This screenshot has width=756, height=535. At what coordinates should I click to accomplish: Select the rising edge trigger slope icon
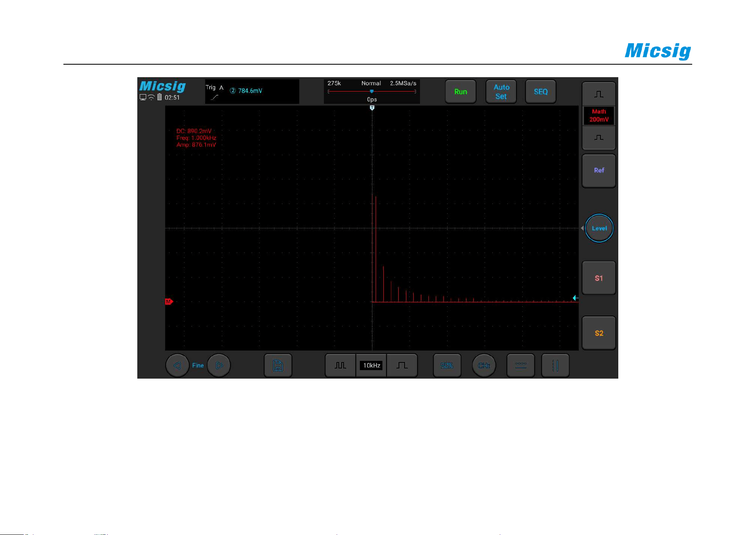click(214, 97)
